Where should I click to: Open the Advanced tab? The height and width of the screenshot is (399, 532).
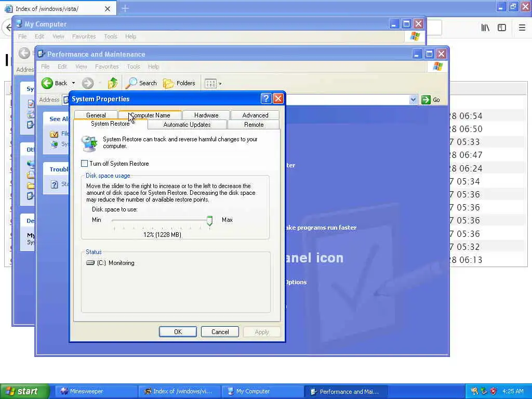255,115
